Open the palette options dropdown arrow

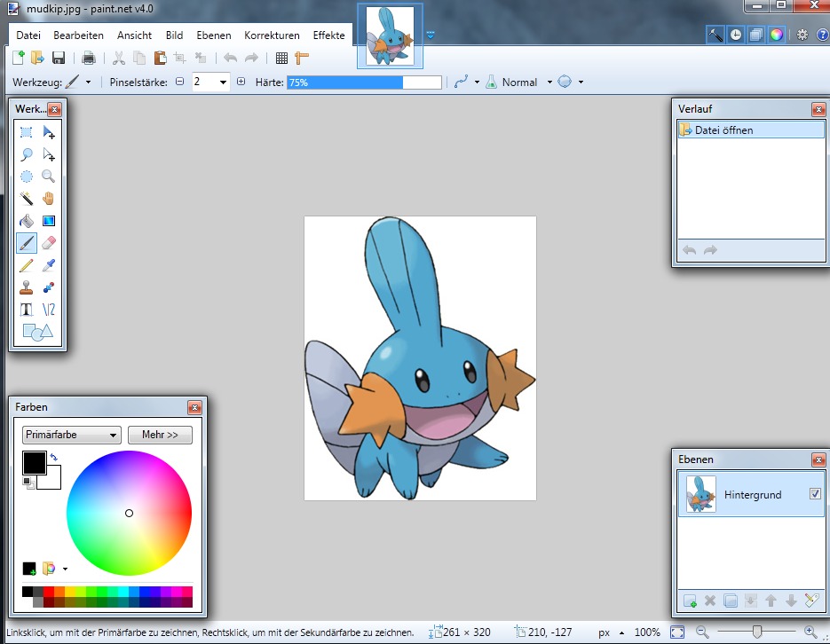(65, 569)
